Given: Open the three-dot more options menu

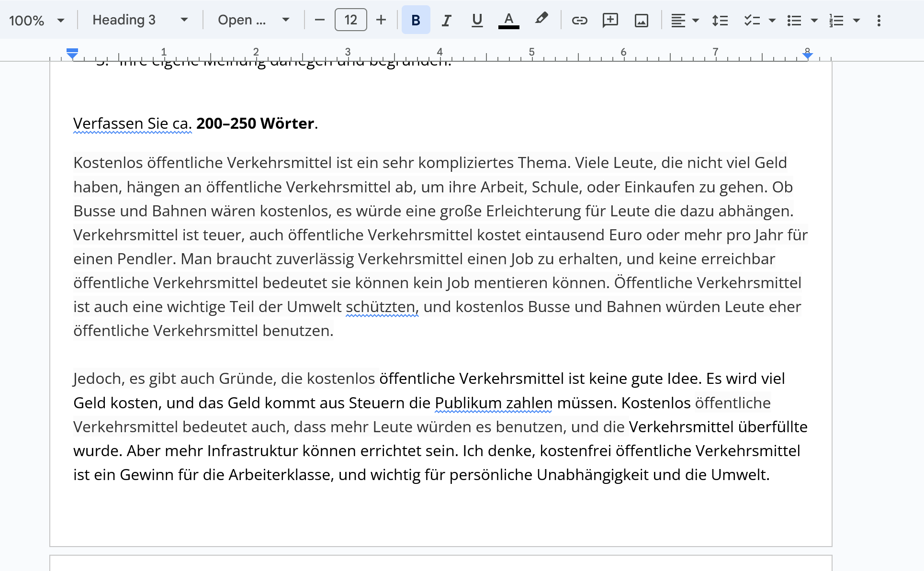Looking at the screenshot, I should [879, 20].
